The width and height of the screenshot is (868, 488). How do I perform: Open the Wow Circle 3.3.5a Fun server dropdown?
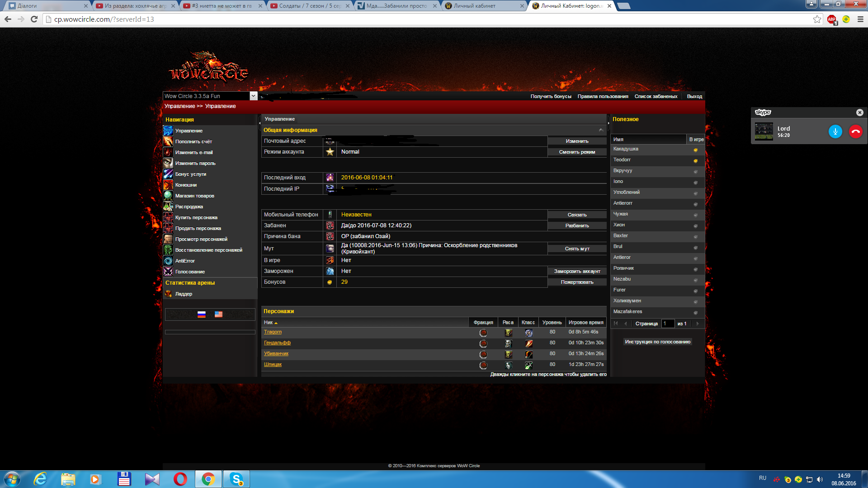point(253,96)
